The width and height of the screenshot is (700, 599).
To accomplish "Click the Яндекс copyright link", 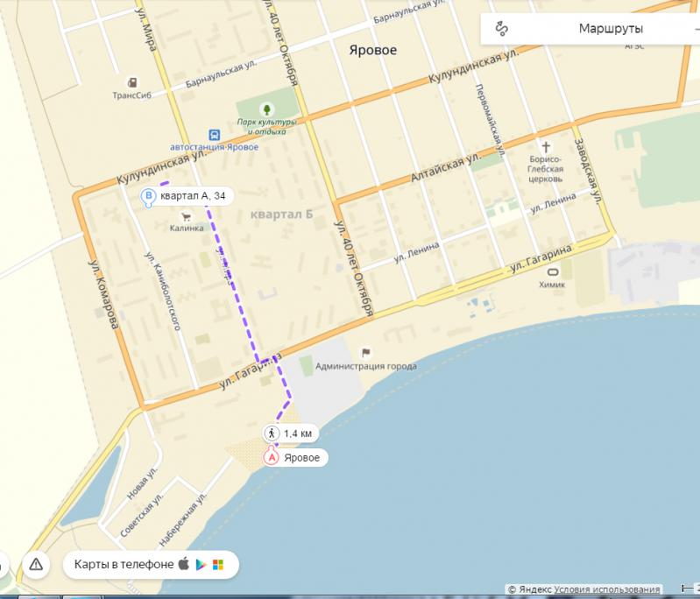I will click(x=535, y=589).
